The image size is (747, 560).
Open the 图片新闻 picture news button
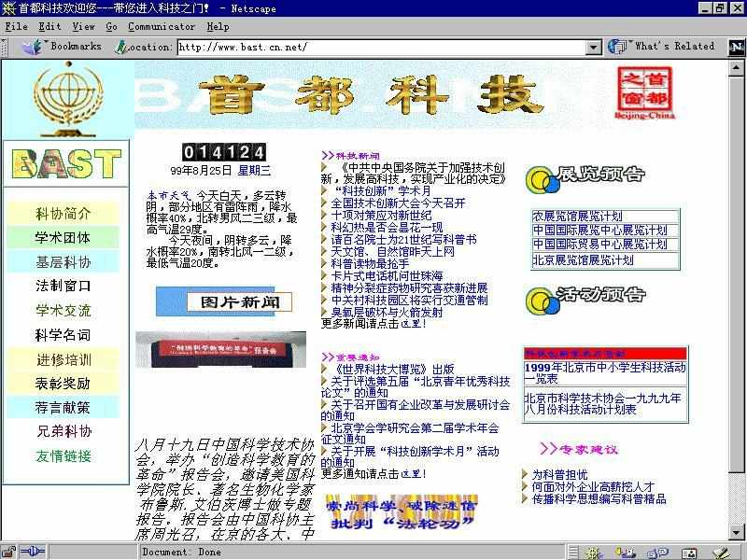tap(240, 301)
